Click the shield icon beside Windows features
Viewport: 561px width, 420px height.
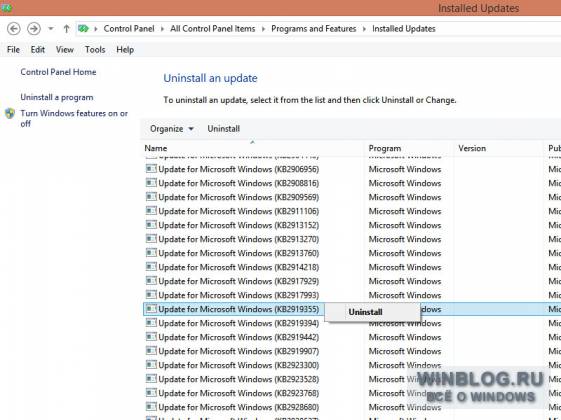click(10, 113)
